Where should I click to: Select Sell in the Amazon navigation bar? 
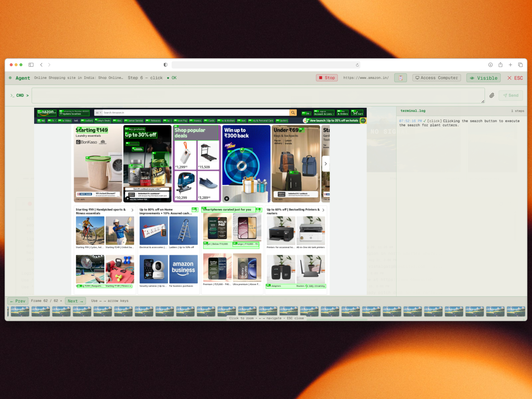(76, 121)
